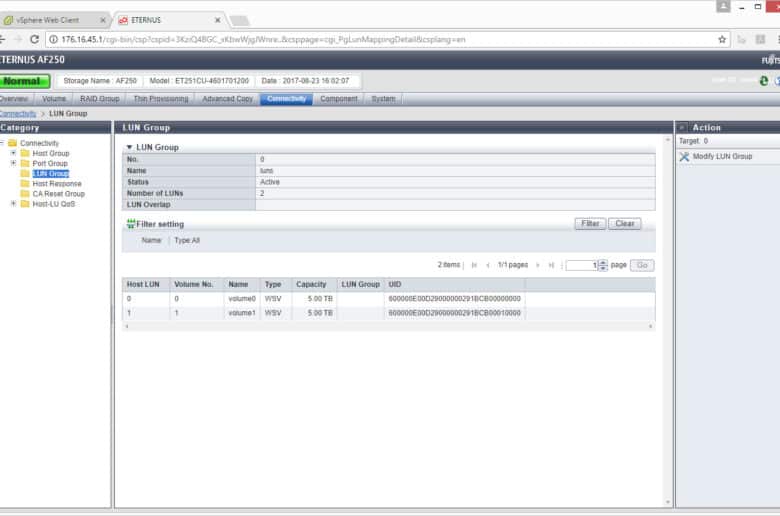
Task: Click the Filter setting icon
Action: [130, 224]
